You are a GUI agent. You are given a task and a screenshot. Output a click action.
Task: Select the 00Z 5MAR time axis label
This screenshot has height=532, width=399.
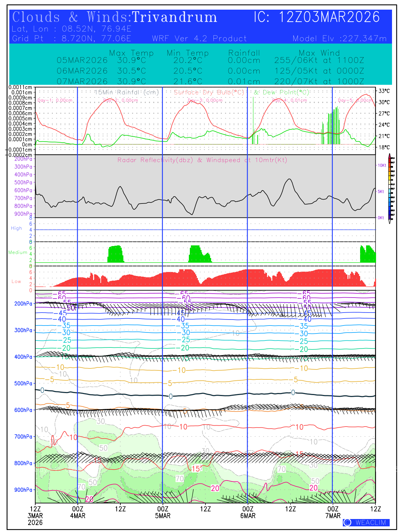(x=163, y=512)
